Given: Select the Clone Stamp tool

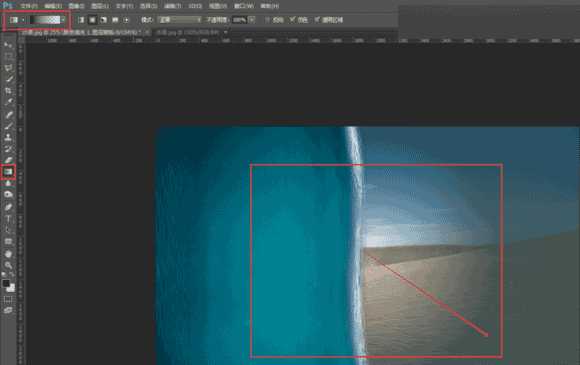Looking at the screenshot, I should point(8,138).
